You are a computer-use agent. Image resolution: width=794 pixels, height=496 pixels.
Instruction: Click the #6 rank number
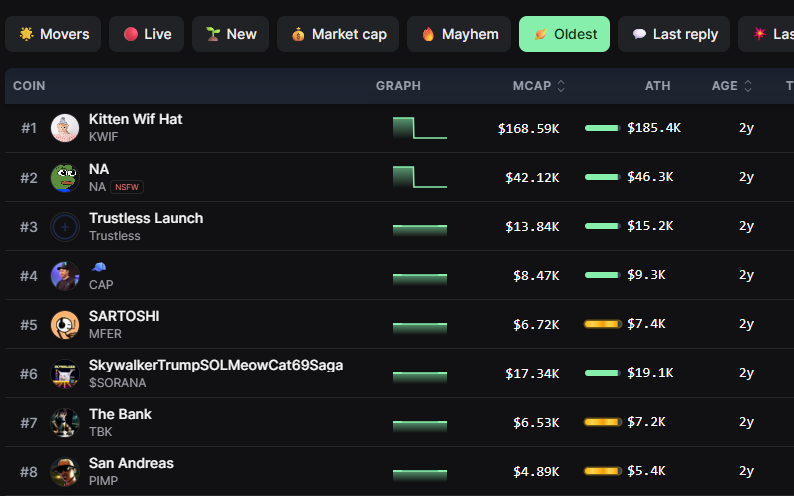click(x=28, y=374)
